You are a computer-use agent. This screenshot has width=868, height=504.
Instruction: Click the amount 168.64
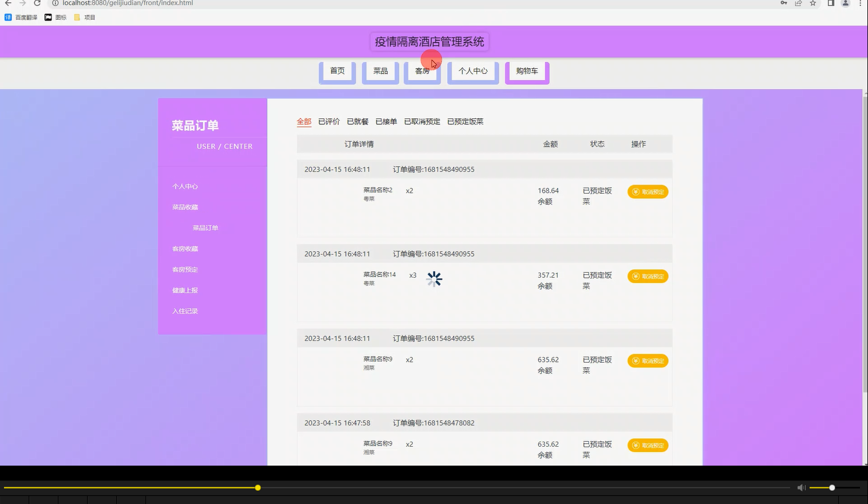548,191
